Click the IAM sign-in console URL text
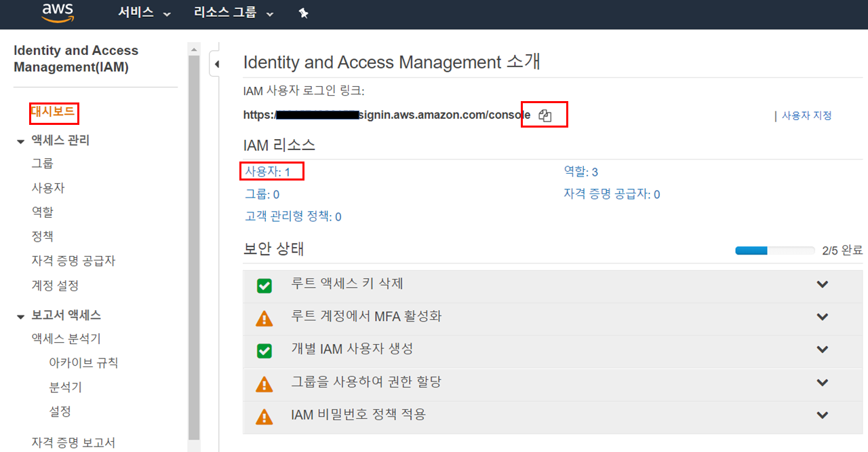This screenshot has width=868, height=452. coord(387,115)
